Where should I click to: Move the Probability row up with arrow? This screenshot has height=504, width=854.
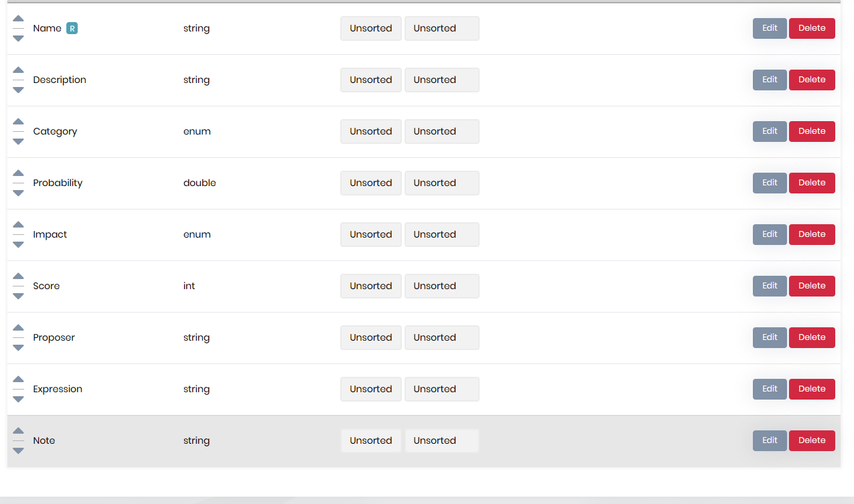(x=18, y=173)
